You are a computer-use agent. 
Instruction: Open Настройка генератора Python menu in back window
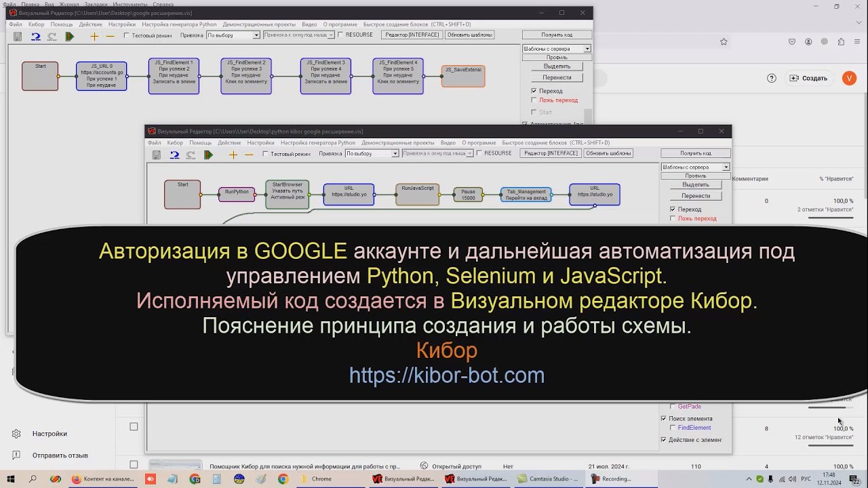[x=179, y=24]
